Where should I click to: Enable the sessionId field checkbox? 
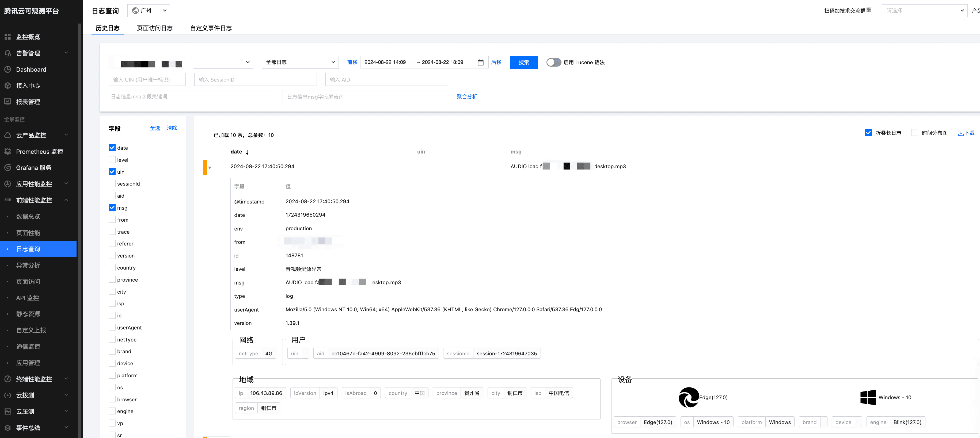(x=112, y=183)
